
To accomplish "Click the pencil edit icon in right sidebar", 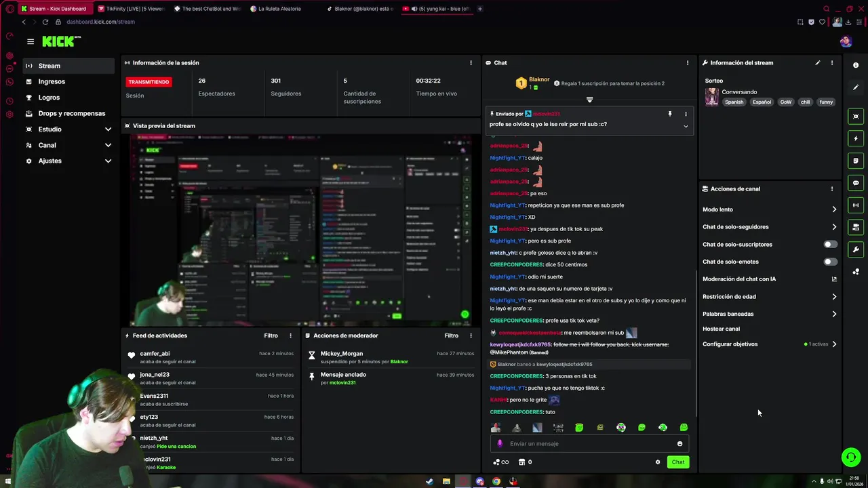I will [x=856, y=87].
